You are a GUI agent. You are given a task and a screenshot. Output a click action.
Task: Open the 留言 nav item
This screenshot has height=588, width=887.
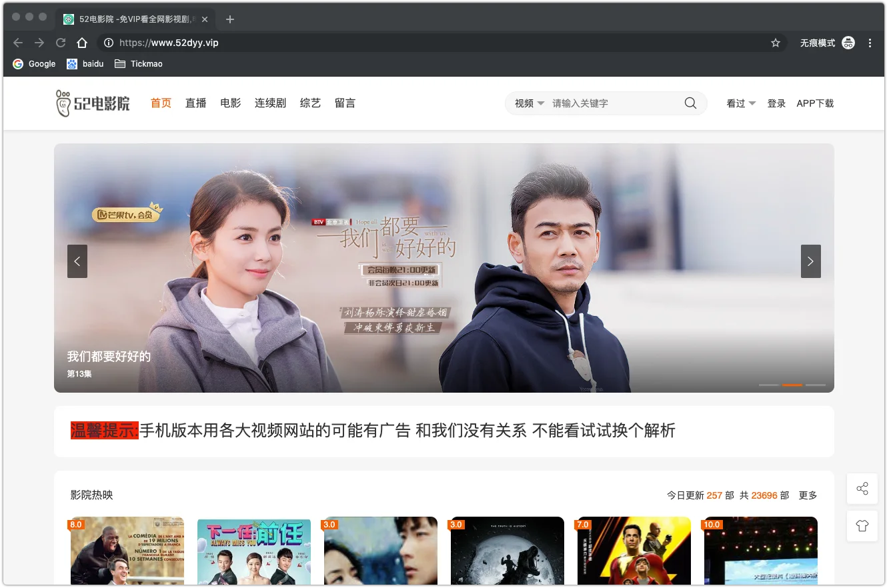pyautogui.click(x=345, y=103)
